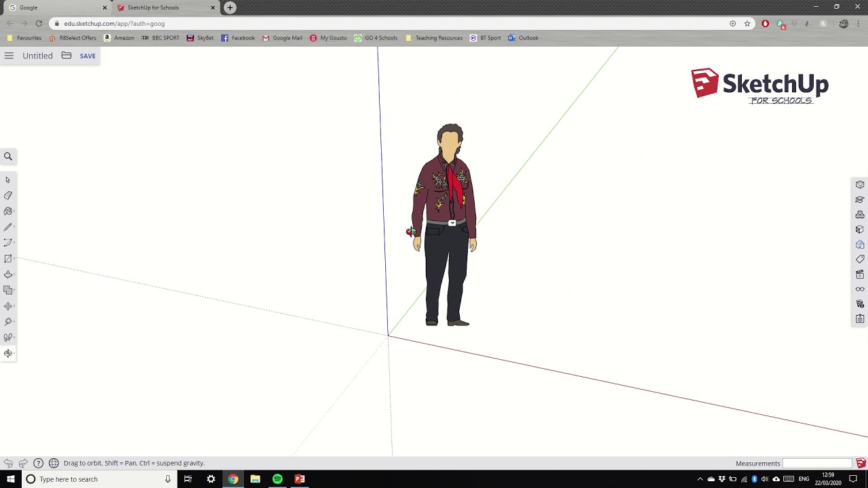Image resolution: width=868 pixels, height=488 pixels.
Task: Reload the browser page
Action: pos(39,24)
